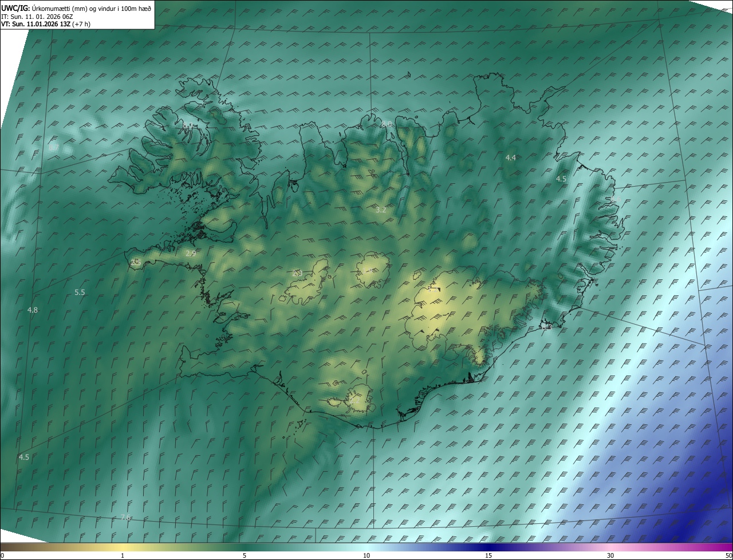
Task: Click the 30 tick on the color scale
Action: point(610,555)
